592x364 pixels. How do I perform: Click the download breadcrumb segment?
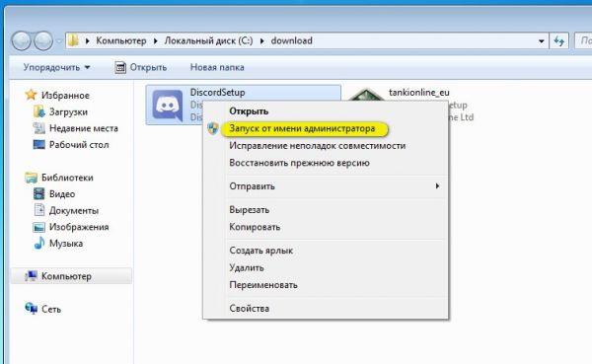click(x=291, y=40)
